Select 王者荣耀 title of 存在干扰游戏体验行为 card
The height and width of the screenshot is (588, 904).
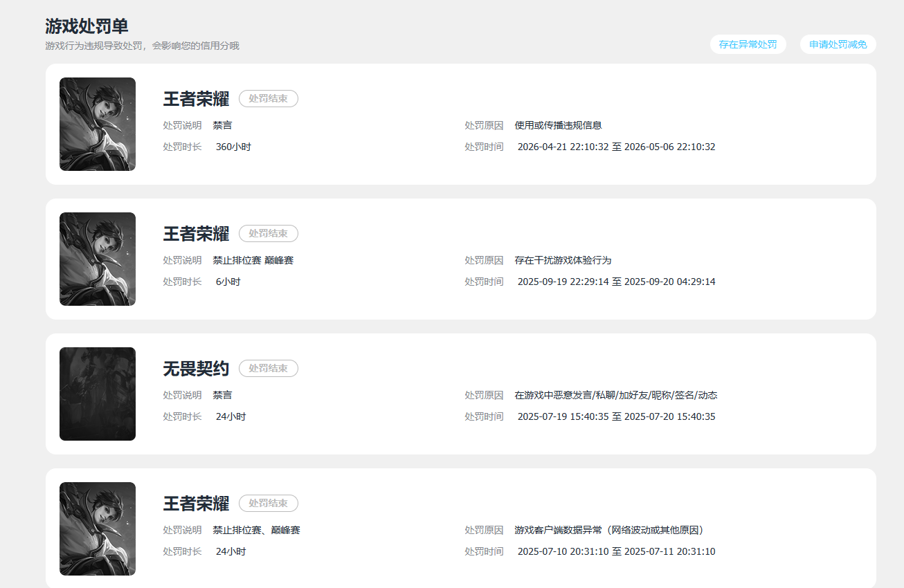[x=196, y=234]
